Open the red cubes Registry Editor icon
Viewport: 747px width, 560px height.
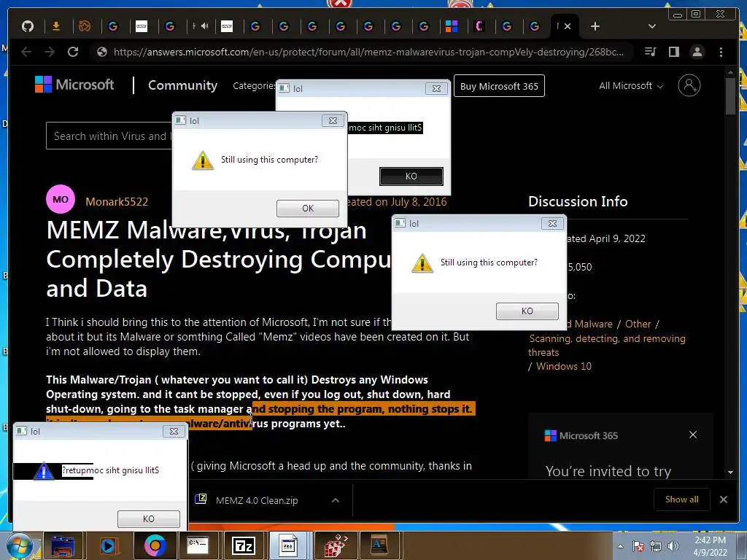point(336,545)
